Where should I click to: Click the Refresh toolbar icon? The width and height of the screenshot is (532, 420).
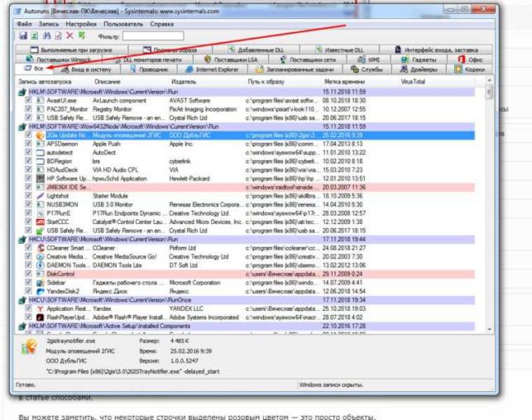click(35, 36)
